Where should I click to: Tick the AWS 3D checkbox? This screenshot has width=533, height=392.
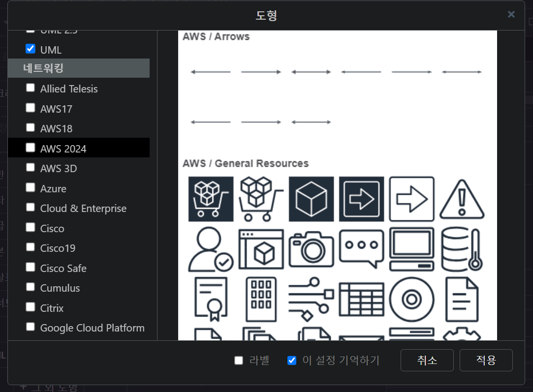click(x=31, y=167)
